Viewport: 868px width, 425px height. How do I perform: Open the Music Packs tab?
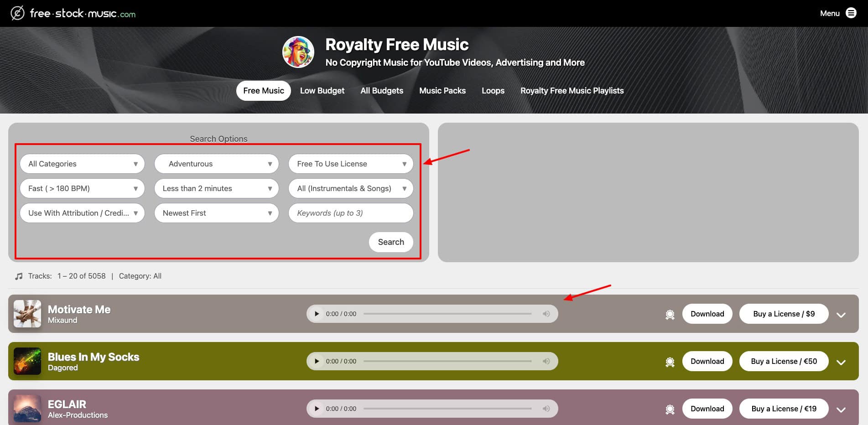pos(442,91)
